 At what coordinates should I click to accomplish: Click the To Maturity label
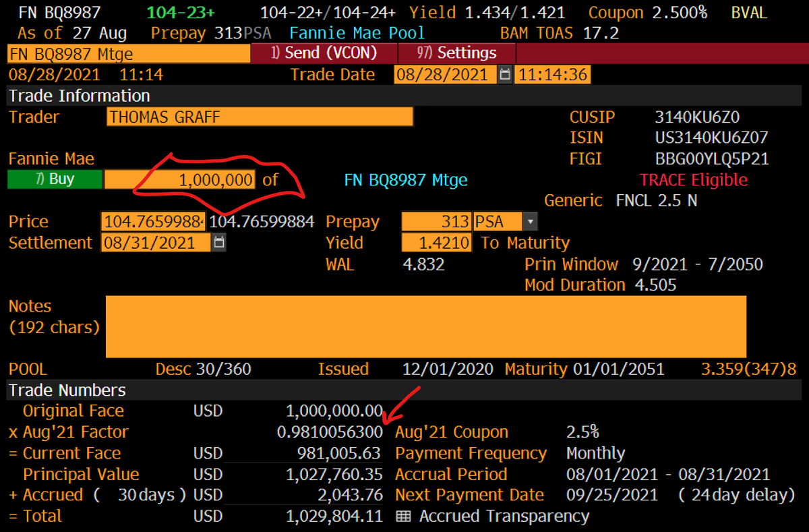pos(525,243)
